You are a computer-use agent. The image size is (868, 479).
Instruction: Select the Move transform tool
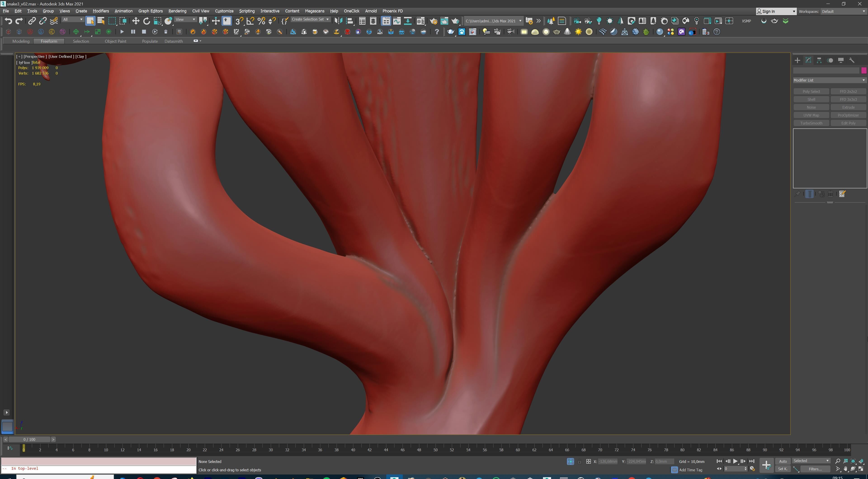135,21
